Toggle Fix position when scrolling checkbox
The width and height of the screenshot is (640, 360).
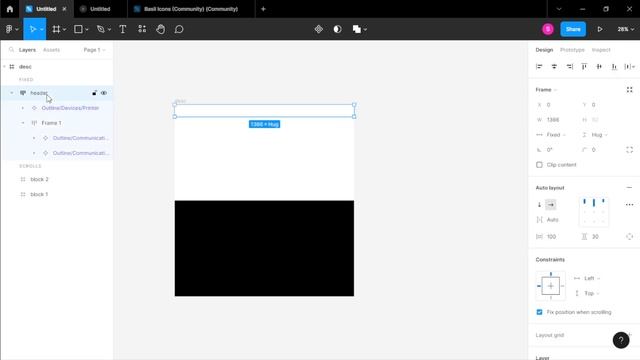pos(539,312)
